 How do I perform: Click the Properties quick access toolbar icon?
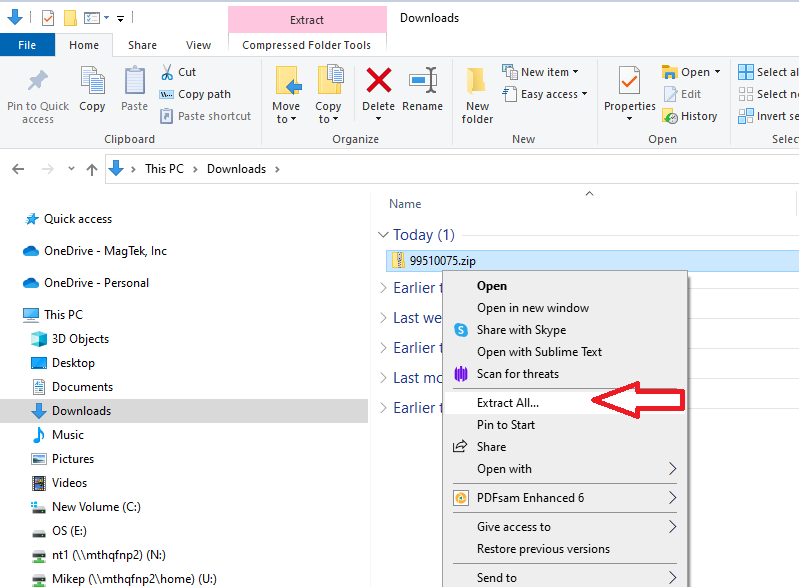(x=48, y=18)
